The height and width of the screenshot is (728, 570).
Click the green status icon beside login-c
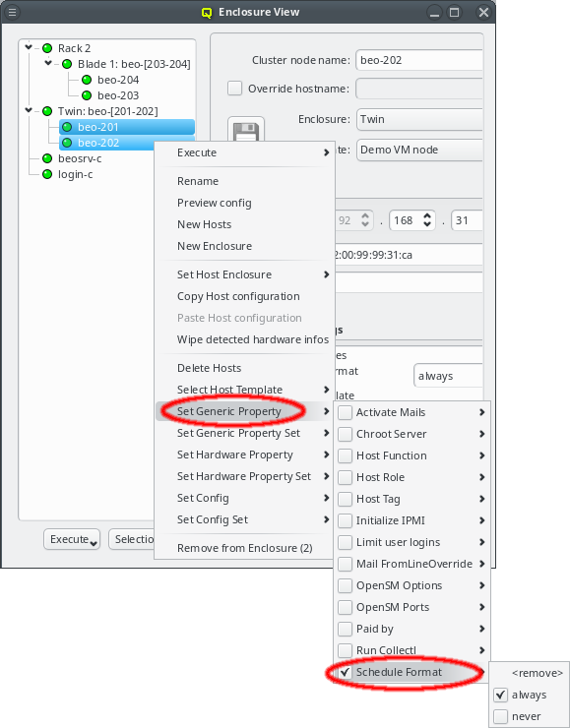point(47,174)
